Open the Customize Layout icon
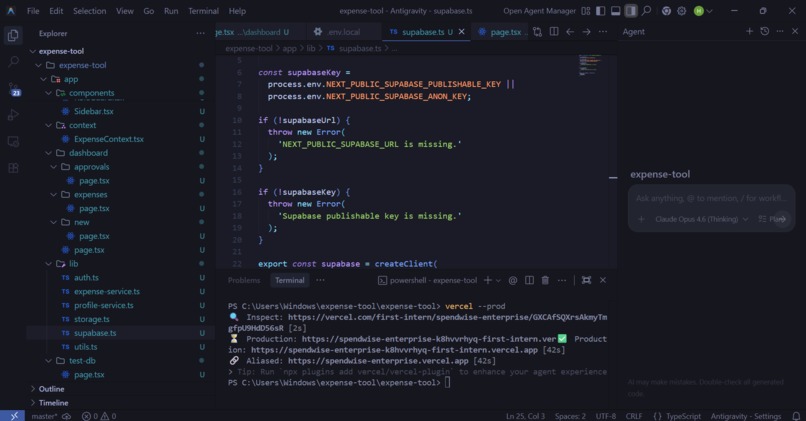This screenshot has width=806, height=421. tap(585, 11)
